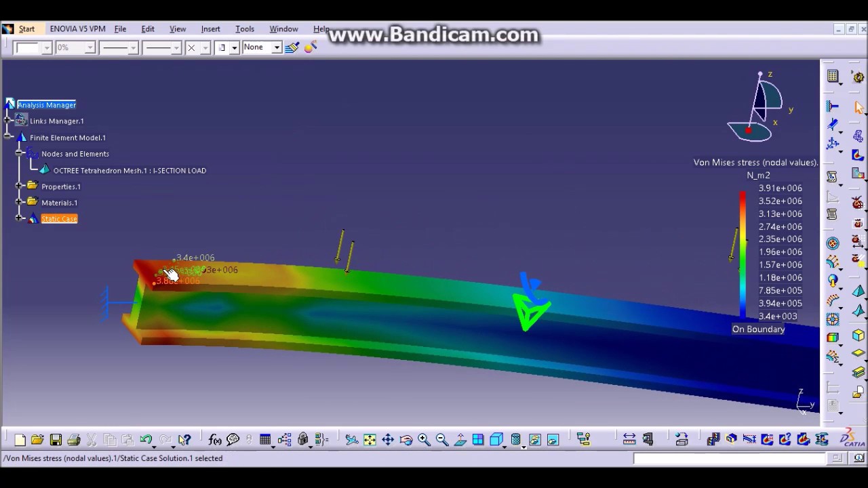Open the Window menu
The width and height of the screenshot is (868, 488).
pos(283,29)
